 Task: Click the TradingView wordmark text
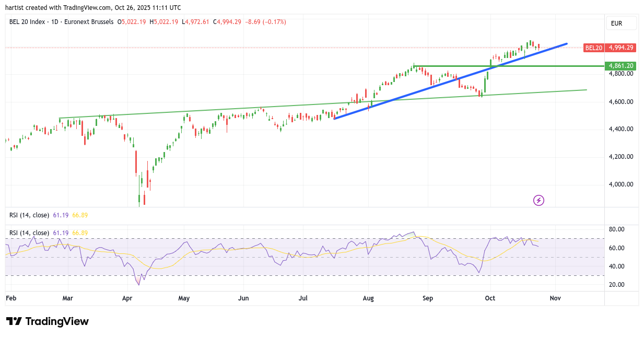[57, 321]
